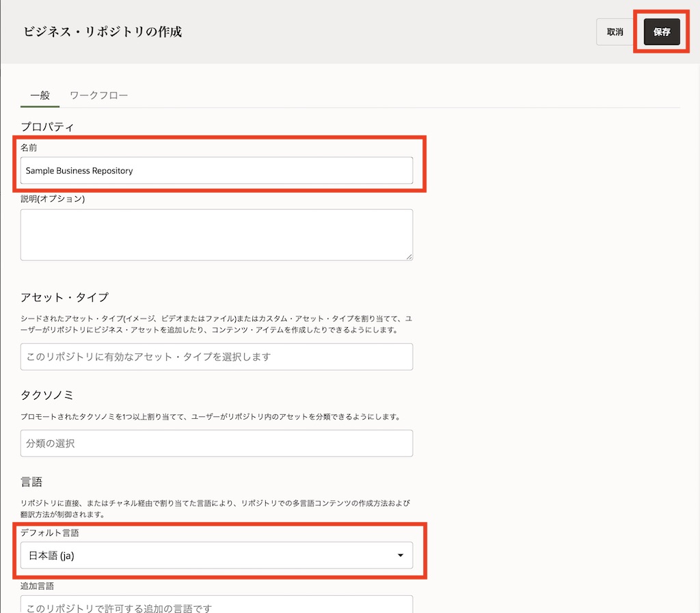Click the タクソノミ section heading
The image size is (700, 613).
[x=47, y=395]
